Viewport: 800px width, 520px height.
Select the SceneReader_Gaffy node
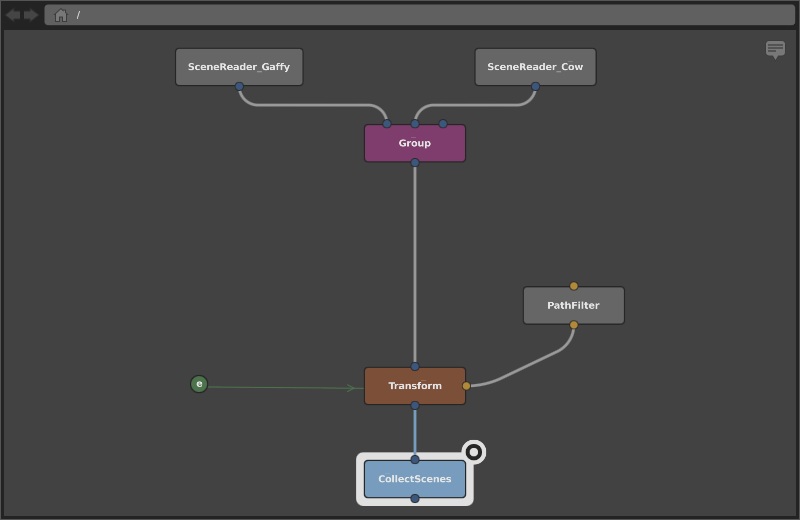click(239, 67)
